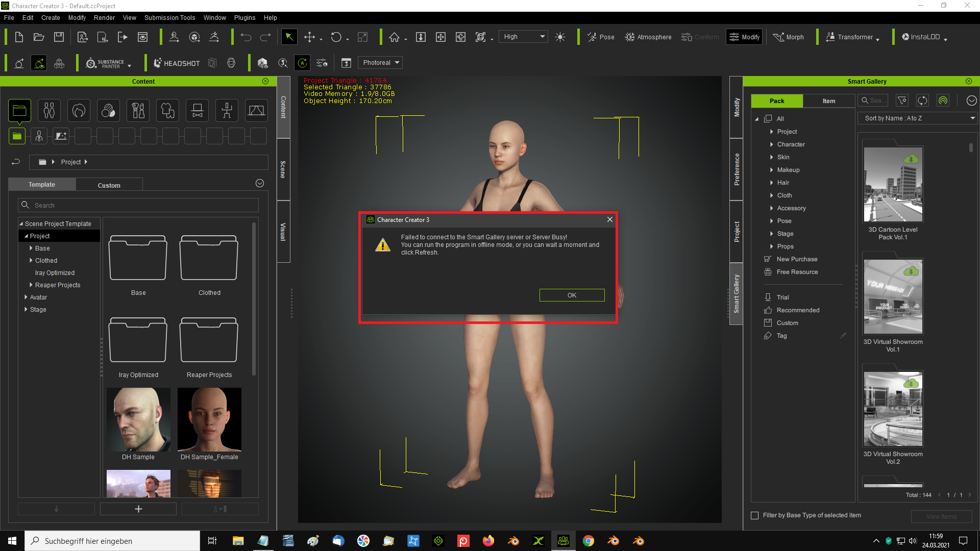980x551 pixels.
Task: Click the Windows taskbar search box
Action: pyautogui.click(x=112, y=541)
